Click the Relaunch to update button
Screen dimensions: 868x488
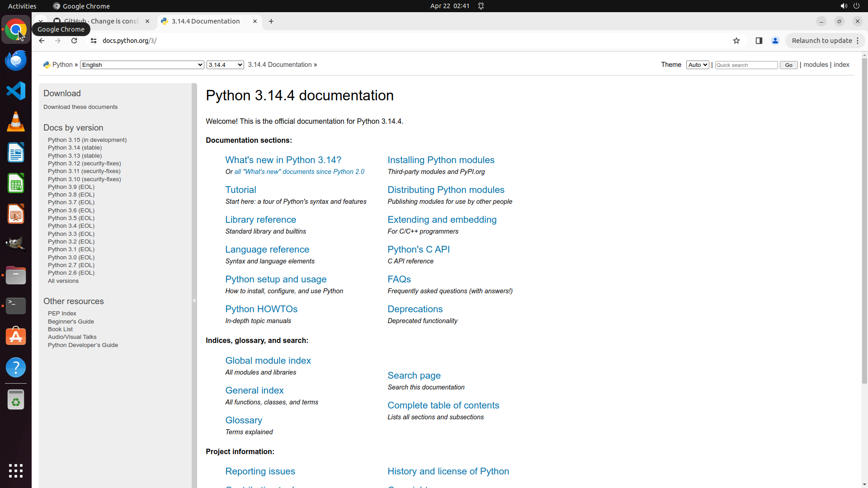point(821,41)
